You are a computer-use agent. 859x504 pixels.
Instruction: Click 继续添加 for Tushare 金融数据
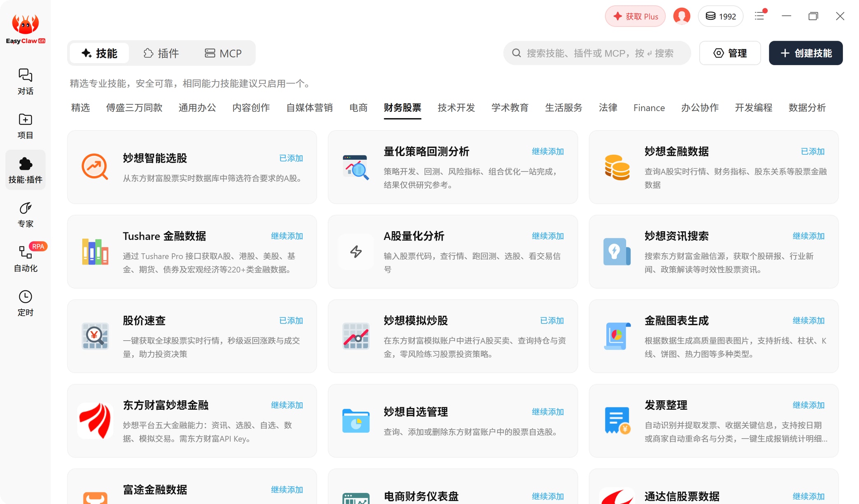(287, 236)
